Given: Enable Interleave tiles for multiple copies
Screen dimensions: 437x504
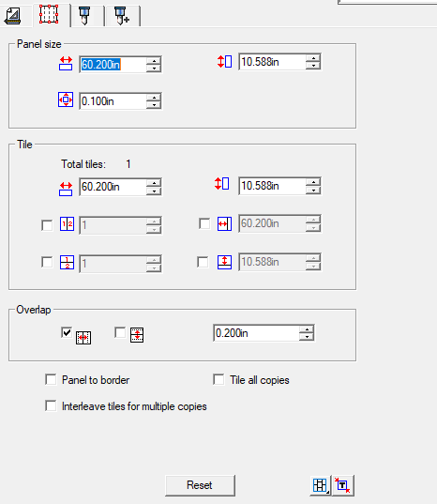Looking at the screenshot, I should [51, 405].
